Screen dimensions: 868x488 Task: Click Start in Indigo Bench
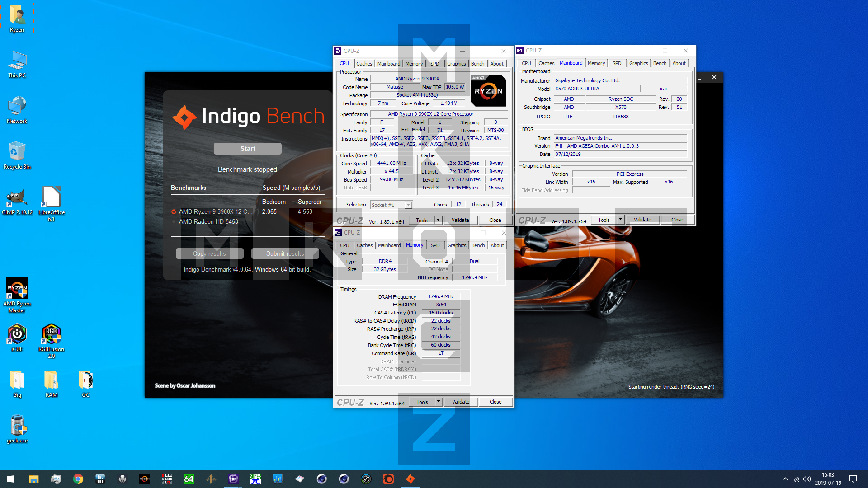coord(248,149)
